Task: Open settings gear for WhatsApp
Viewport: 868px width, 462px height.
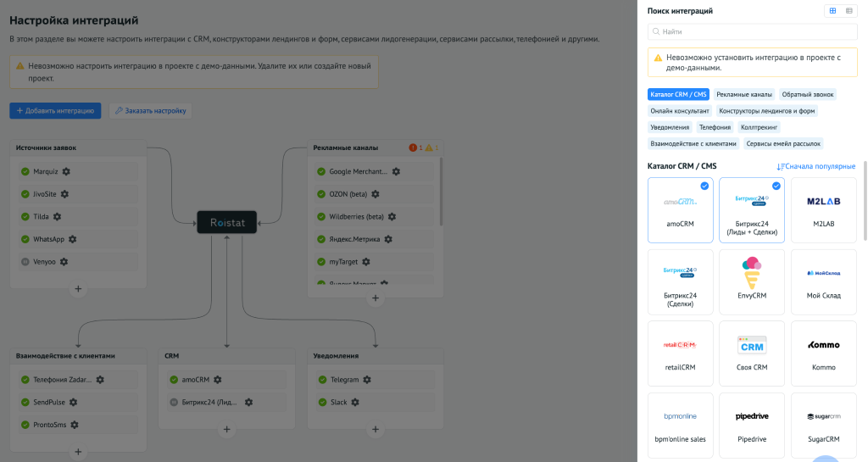Action: 73,240
